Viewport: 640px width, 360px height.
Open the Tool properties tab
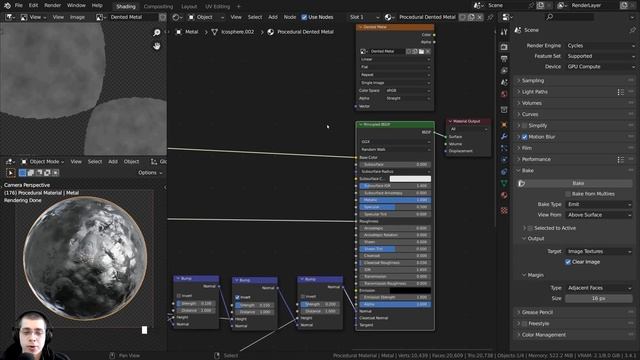(504, 32)
